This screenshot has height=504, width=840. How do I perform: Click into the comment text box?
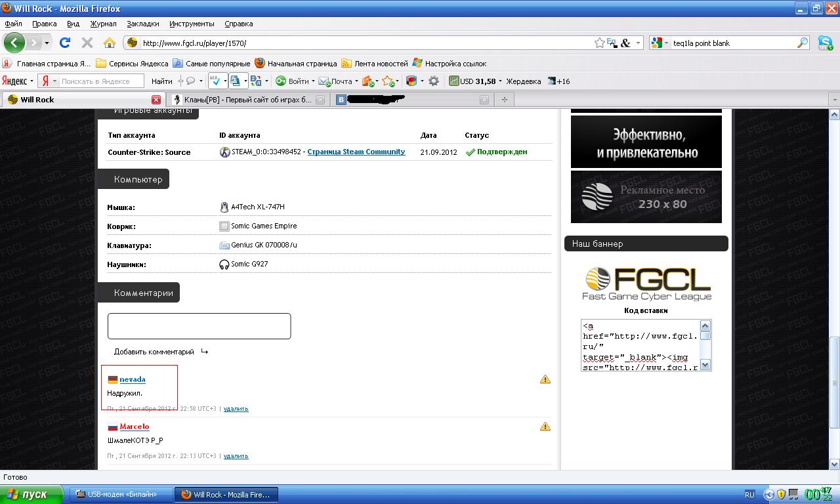[x=199, y=326]
